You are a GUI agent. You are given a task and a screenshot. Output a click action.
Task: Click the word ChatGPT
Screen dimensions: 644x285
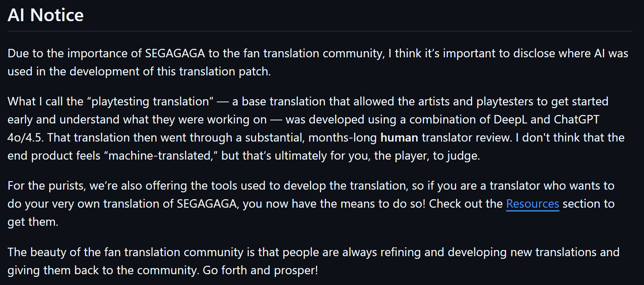576,119
